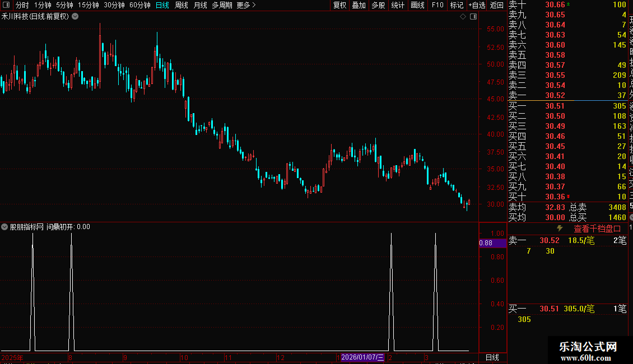The image size is (633, 364).
Task: Open F10 company info
Action: [437, 5]
